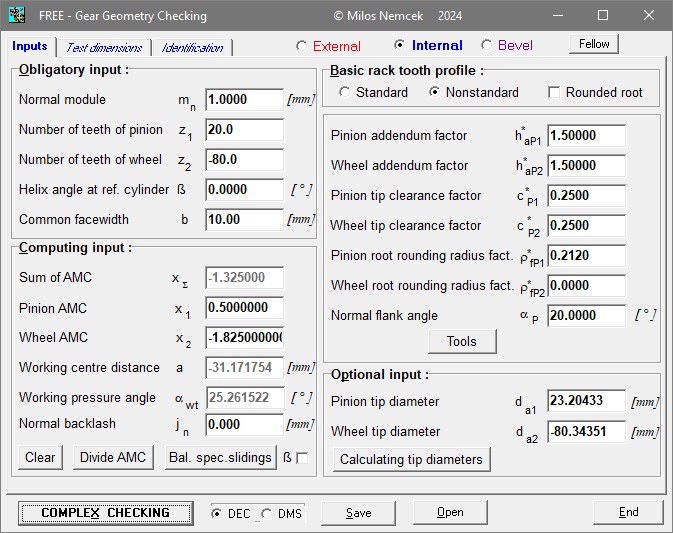The height and width of the screenshot is (533, 673).
Task: Click the 'Computing input :' heading
Action: point(76,248)
